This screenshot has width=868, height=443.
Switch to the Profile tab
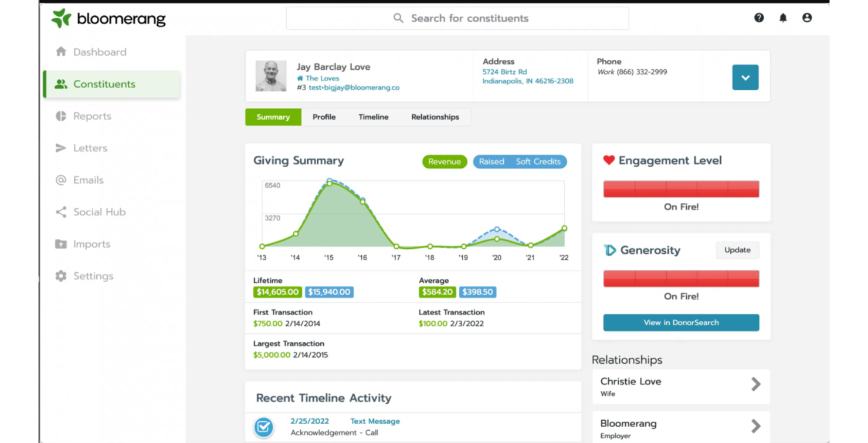324,117
